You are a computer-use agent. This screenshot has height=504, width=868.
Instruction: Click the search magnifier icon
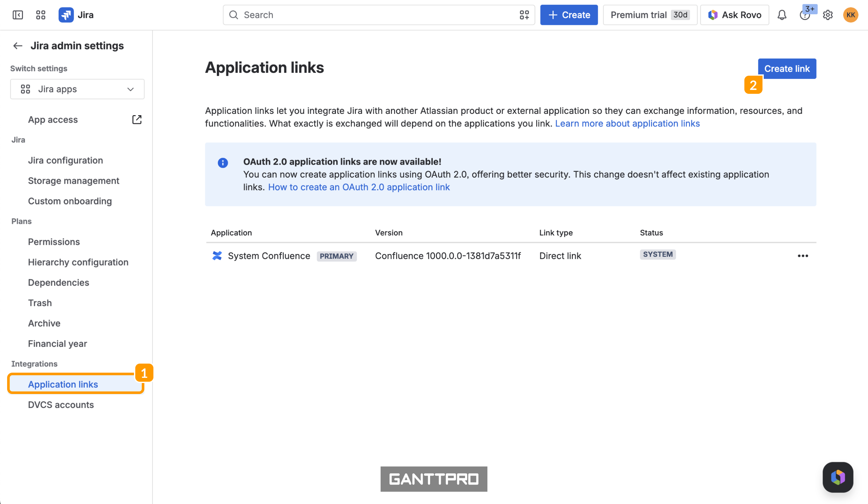click(234, 15)
